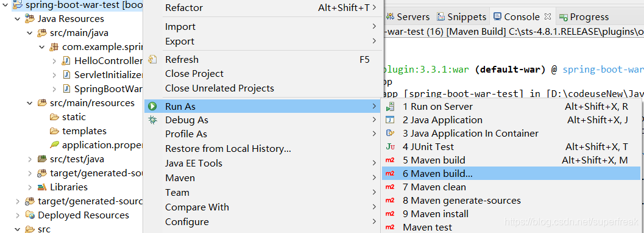
Task: Click the Refresh icon in context menu
Action: pyautogui.click(x=152, y=60)
